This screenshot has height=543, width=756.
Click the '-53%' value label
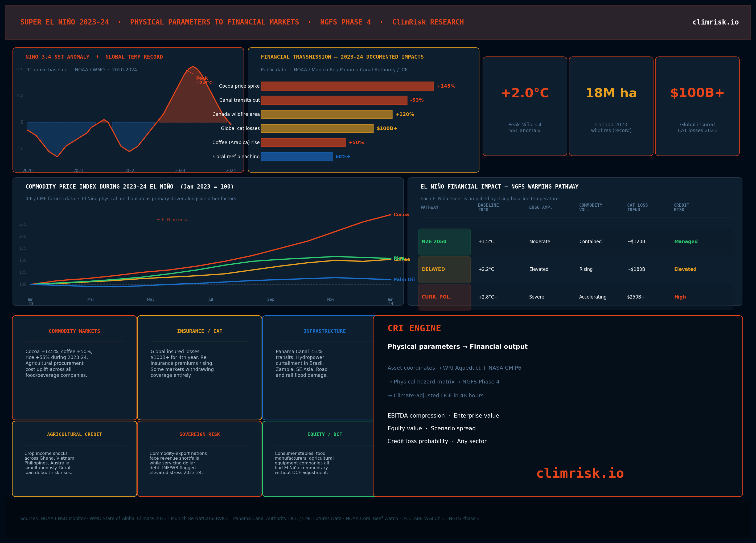click(x=417, y=100)
